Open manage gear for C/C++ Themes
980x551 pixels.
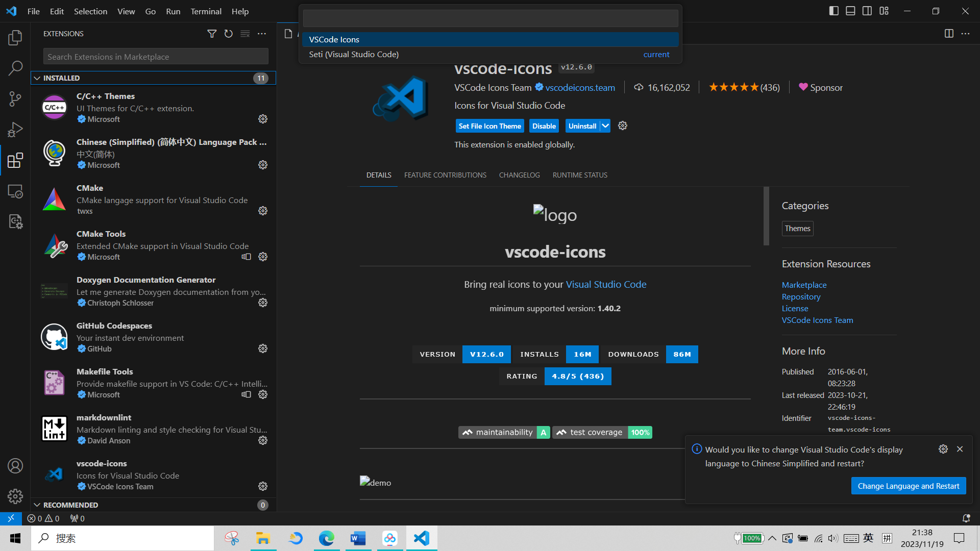click(263, 119)
